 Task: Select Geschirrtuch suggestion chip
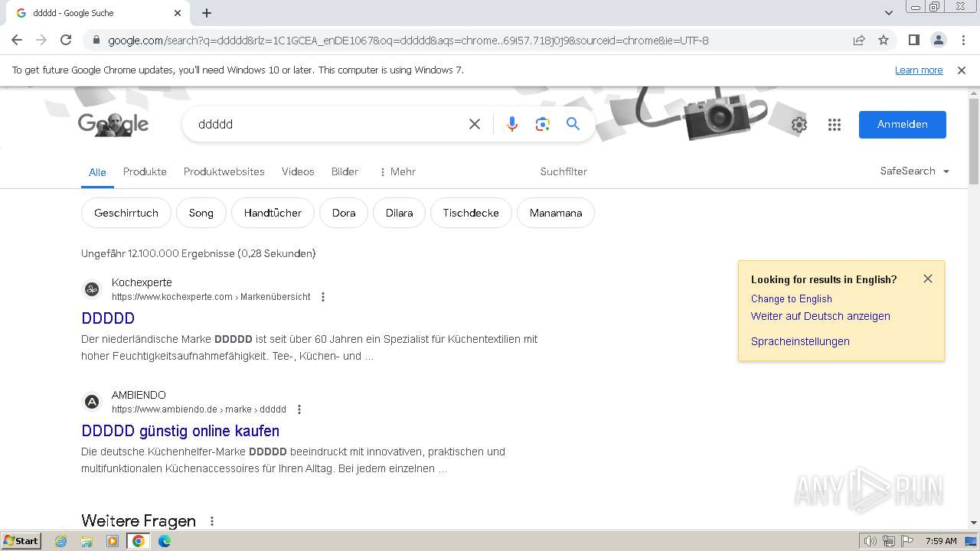tap(126, 213)
